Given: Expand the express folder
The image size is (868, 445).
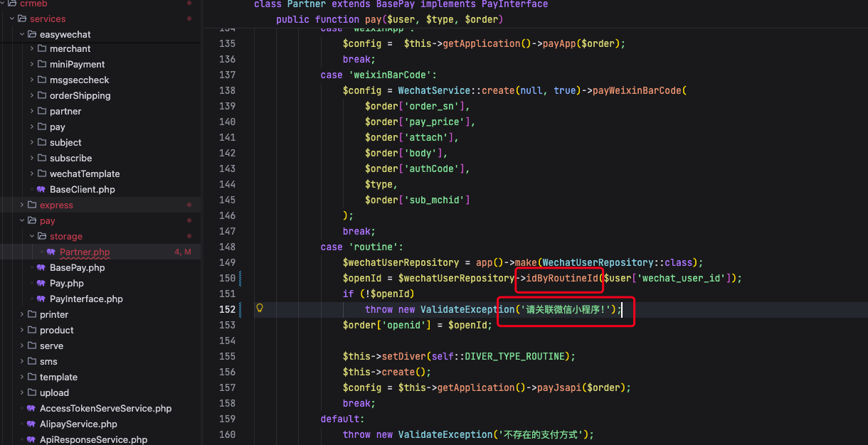Looking at the screenshot, I should tap(23, 205).
